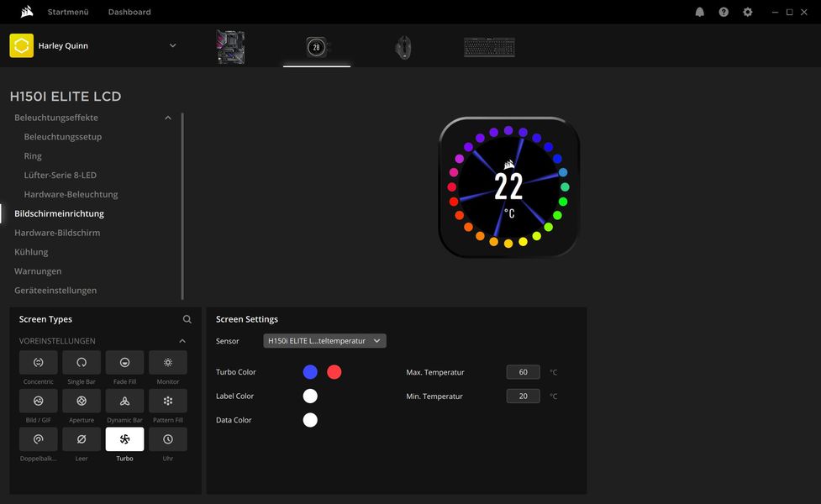Select the mouse device thumbnail
This screenshot has width=821, height=504.
click(403, 48)
